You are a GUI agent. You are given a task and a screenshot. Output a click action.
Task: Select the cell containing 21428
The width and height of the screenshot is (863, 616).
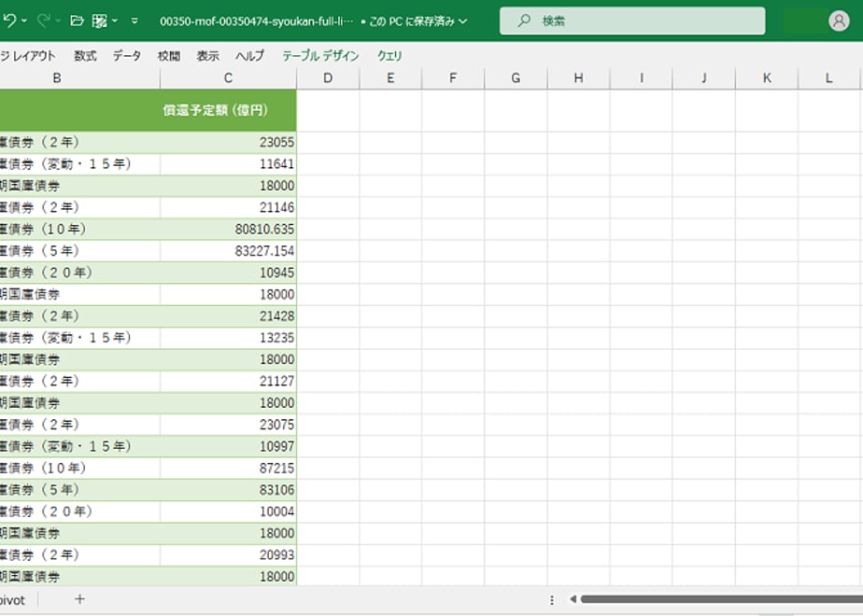(229, 316)
